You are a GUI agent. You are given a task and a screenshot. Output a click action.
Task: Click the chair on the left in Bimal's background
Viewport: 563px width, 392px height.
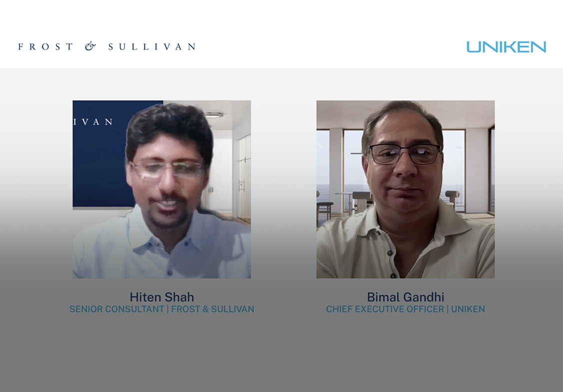click(x=325, y=206)
